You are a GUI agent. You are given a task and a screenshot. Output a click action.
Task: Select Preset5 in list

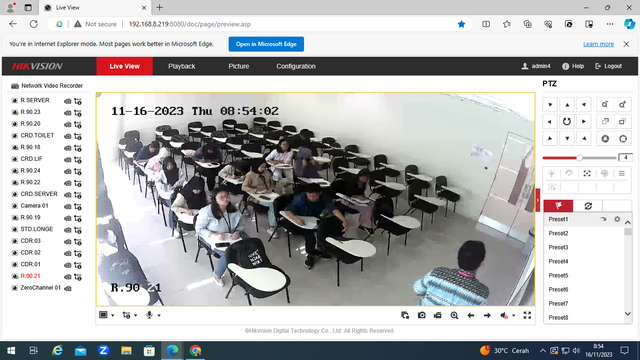click(558, 276)
